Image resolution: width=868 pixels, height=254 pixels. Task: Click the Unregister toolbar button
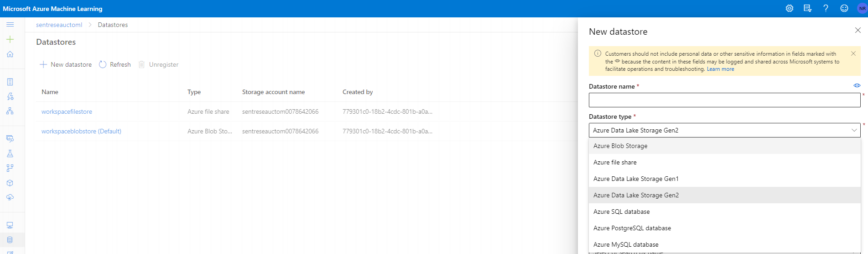point(158,64)
